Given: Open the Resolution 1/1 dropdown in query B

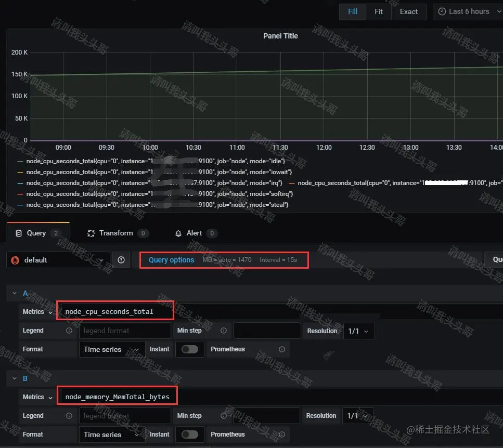Looking at the screenshot, I should click(358, 416).
